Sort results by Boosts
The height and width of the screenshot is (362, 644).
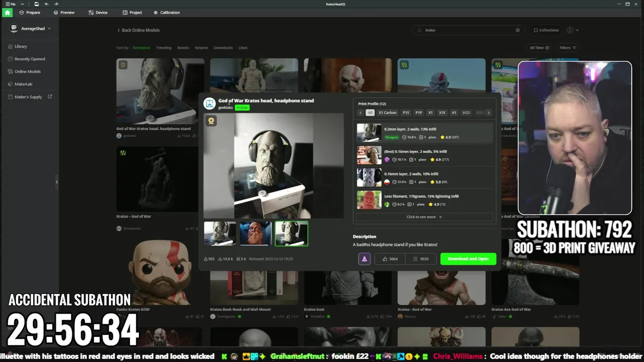[183, 48]
